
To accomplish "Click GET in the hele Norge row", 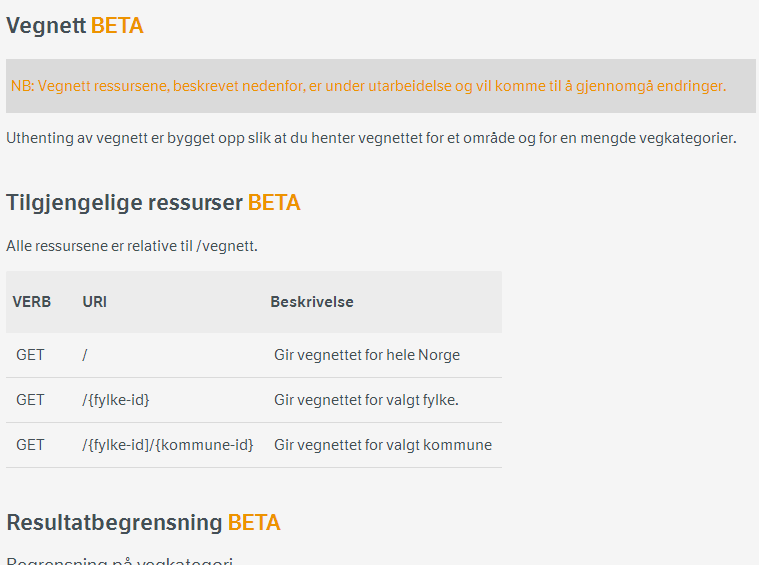I will coord(30,355).
